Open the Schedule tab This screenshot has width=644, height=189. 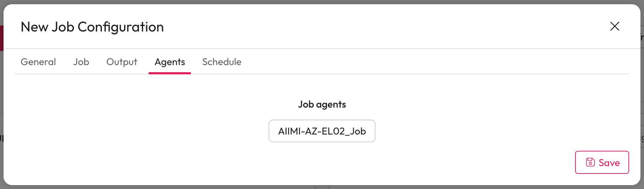222,62
